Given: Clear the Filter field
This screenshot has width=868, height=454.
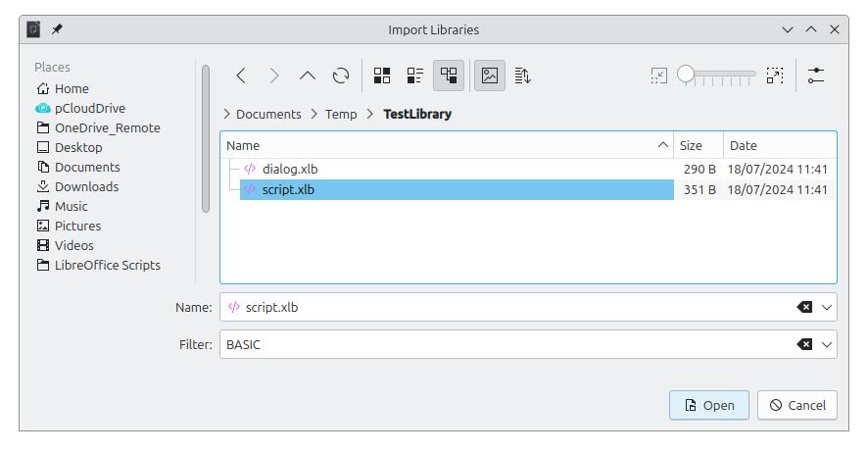Looking at the screenshot, I should point(804,344).
